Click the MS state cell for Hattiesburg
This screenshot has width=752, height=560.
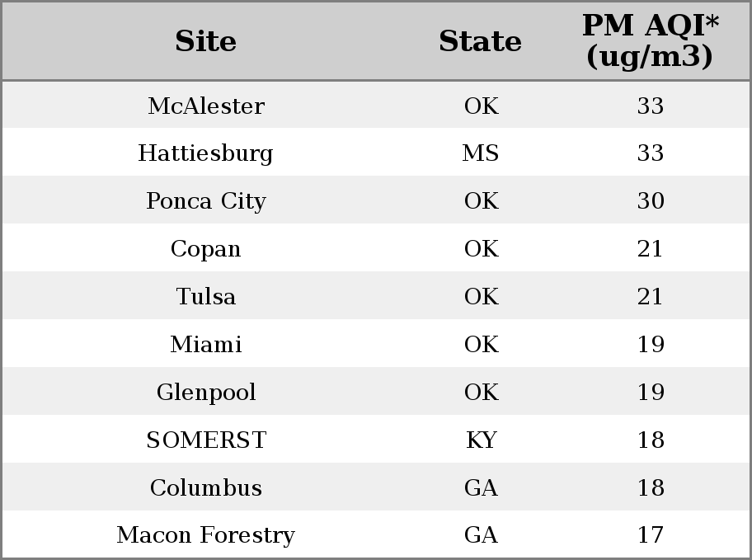[x=481, y=153]
